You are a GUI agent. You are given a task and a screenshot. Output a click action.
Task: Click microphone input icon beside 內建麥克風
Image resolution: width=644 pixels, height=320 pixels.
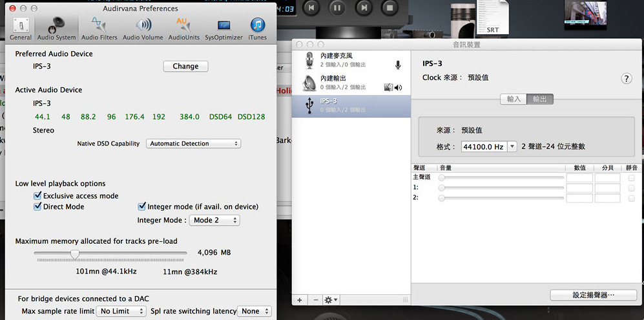pos(397,65)
